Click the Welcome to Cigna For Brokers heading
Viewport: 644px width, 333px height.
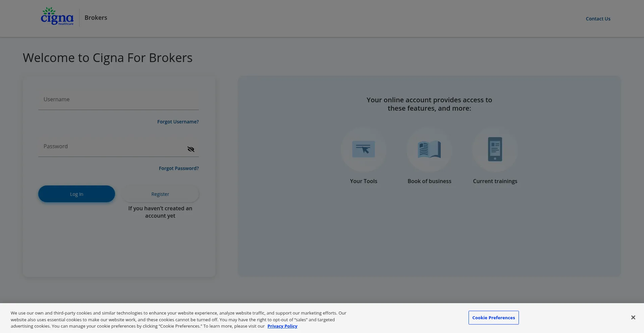(x=108, y=58)
